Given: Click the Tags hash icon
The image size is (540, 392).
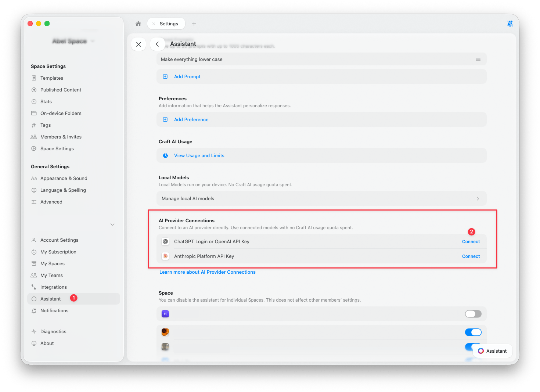Looking at the screenshot, I should [34, 125].
